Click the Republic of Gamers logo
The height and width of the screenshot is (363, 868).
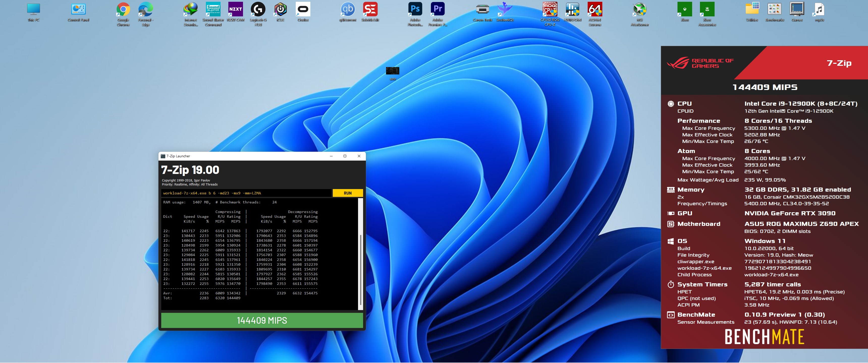click(x=700, y=63)
